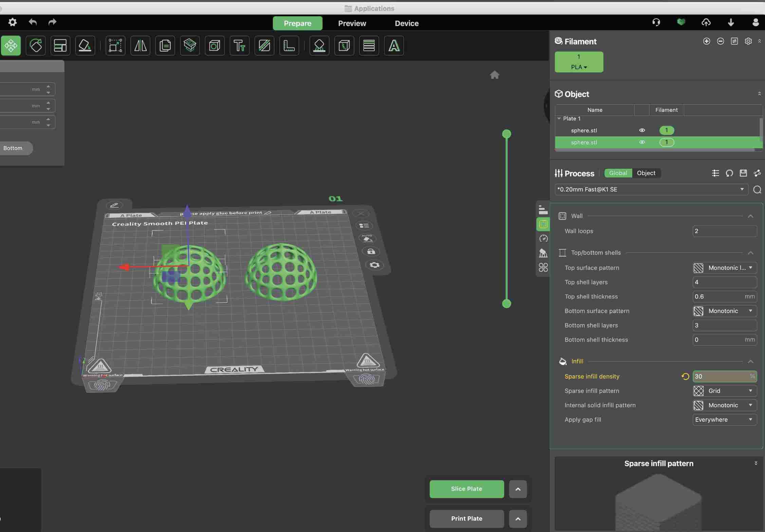Click the Clone object icon
The width and height of the screenshot is (765, 532).
(165, 45)
